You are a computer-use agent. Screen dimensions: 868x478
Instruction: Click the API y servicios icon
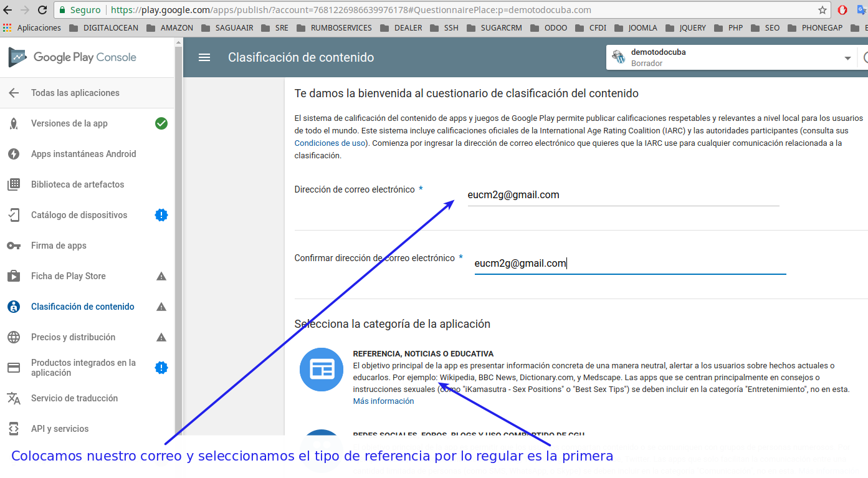(14, 429)
